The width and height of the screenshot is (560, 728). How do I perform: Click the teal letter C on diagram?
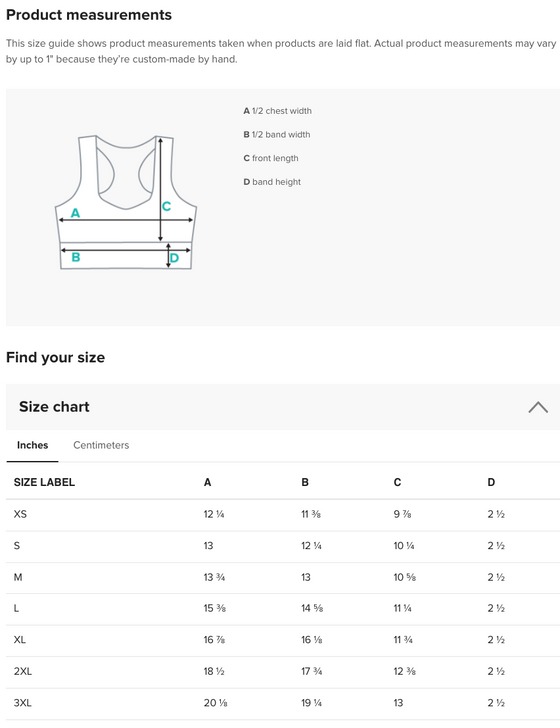tap(166, 206)
